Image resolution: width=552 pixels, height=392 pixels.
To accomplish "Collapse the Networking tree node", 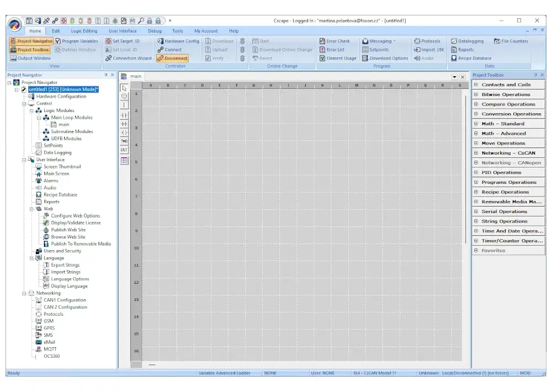I will click(24, 293).
